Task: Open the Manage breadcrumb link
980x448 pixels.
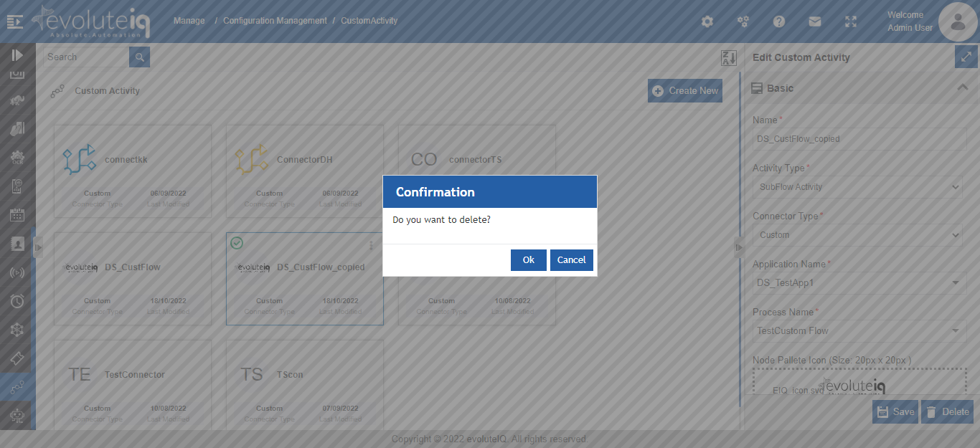Action: (x=189, y=21)
